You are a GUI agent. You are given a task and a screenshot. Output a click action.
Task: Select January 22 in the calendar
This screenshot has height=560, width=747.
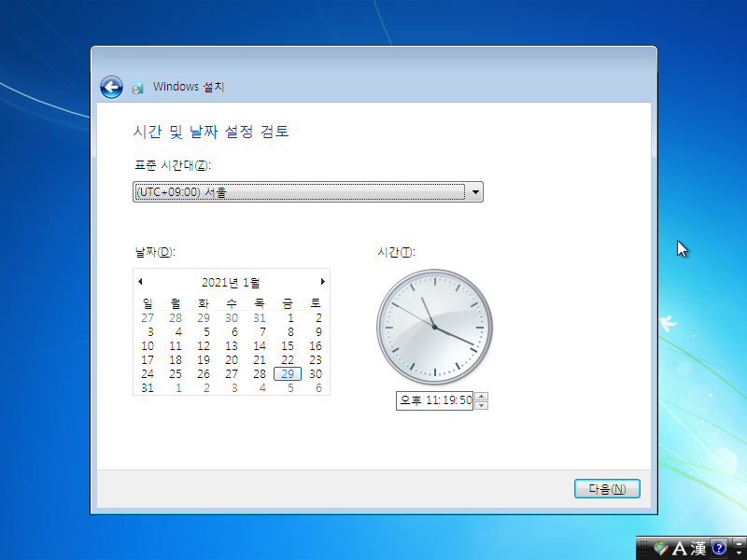click(288, 360)
